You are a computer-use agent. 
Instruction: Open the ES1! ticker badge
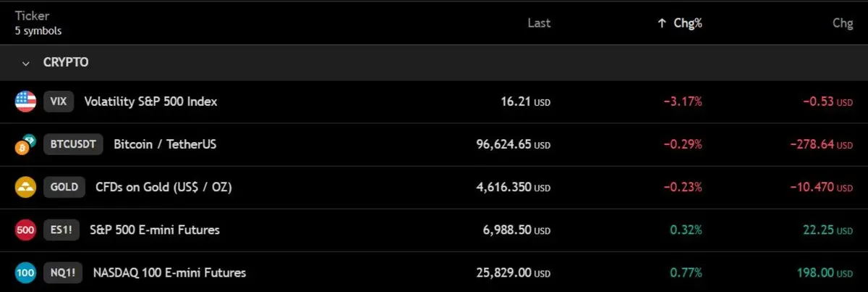pyautogui.click(x=61, y=230)
